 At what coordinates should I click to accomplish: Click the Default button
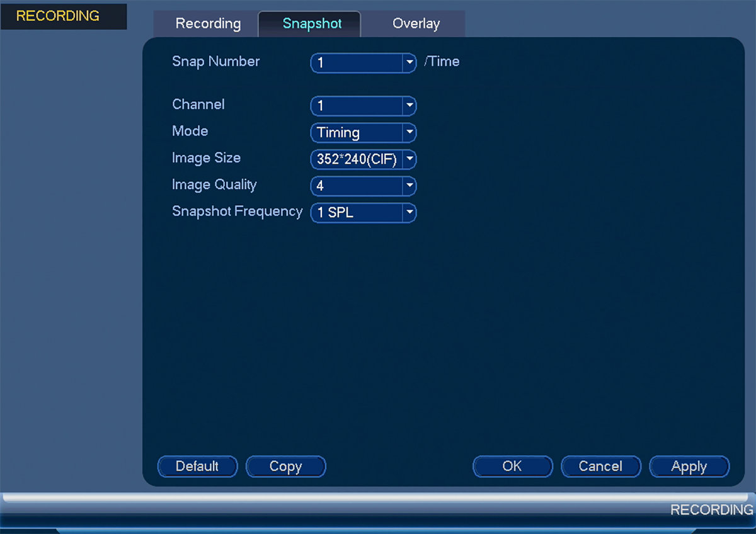197,467
